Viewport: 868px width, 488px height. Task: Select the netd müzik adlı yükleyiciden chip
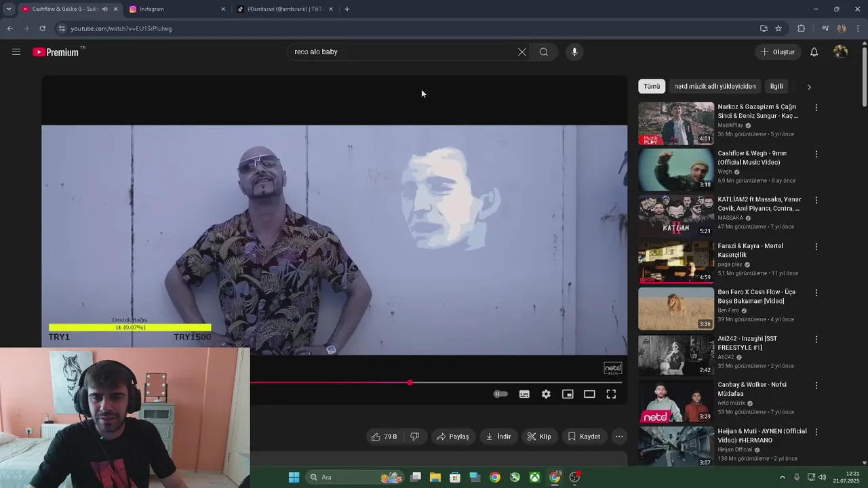(715, 87)
